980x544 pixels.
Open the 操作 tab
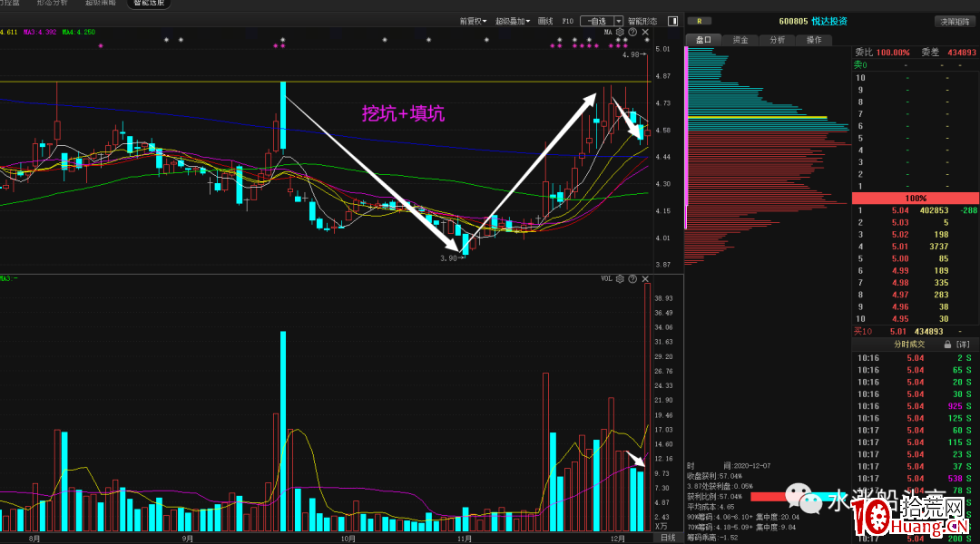point(814,40)
